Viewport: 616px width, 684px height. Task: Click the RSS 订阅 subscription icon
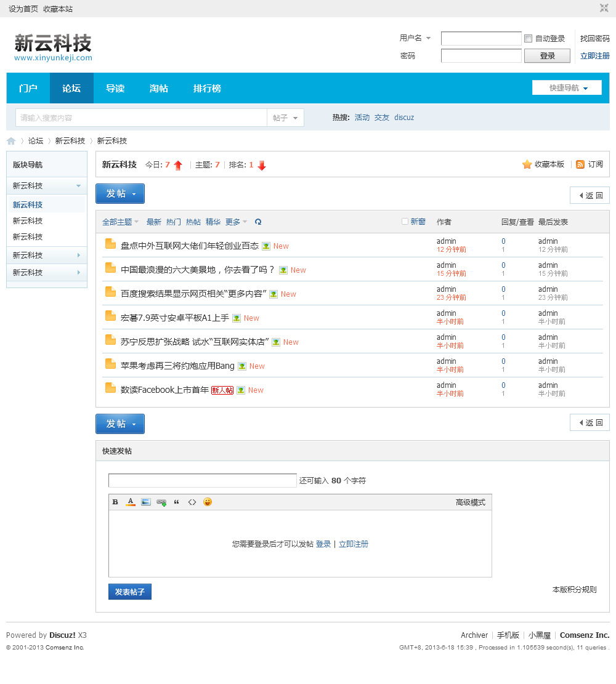click(x=580, y=164)
